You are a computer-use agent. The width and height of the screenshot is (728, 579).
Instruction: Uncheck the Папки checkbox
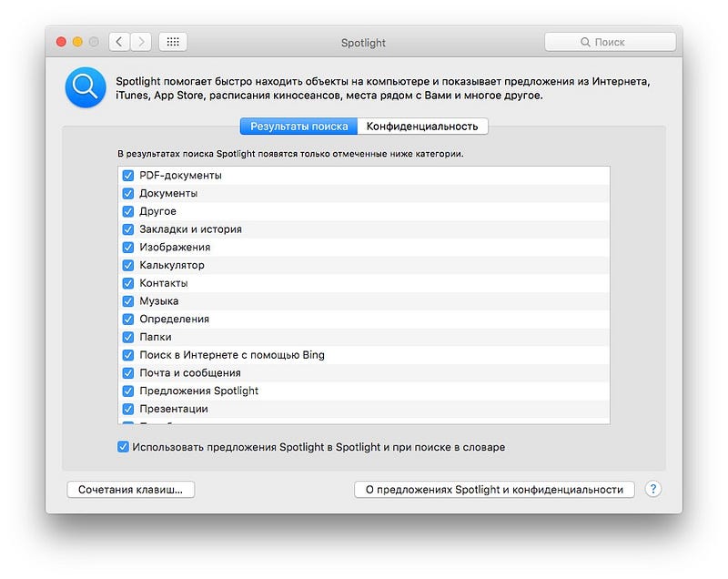[x=128, y=337]
